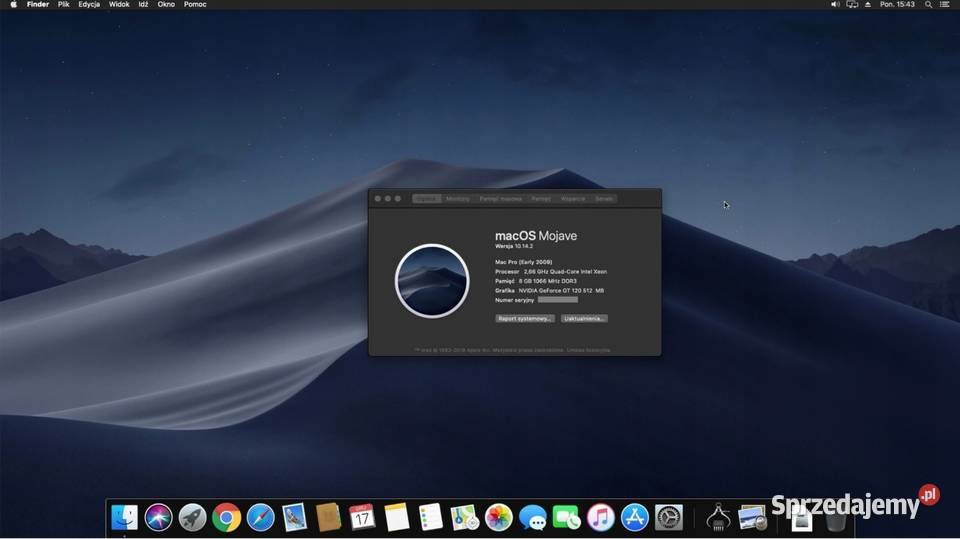Switch to the Monitory tab
This screenshot has width=960, height=539.
pos(458,198)
